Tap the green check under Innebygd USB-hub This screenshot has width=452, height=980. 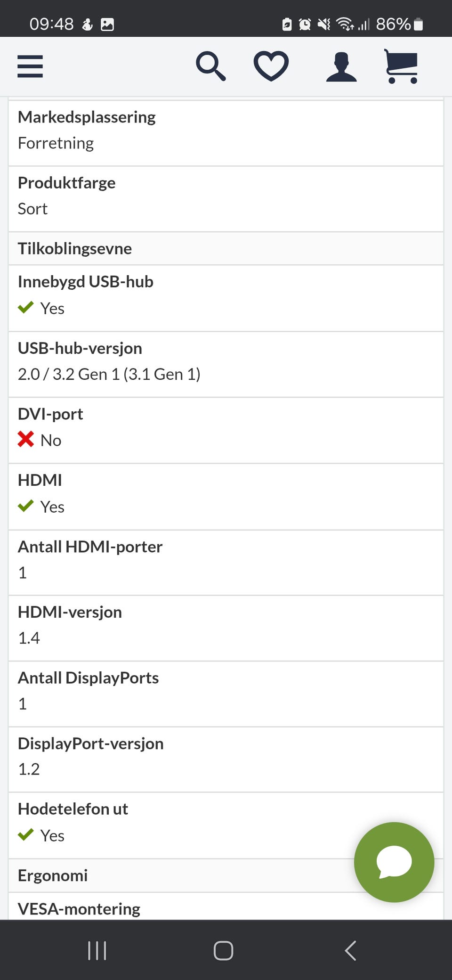coord(26,308)
